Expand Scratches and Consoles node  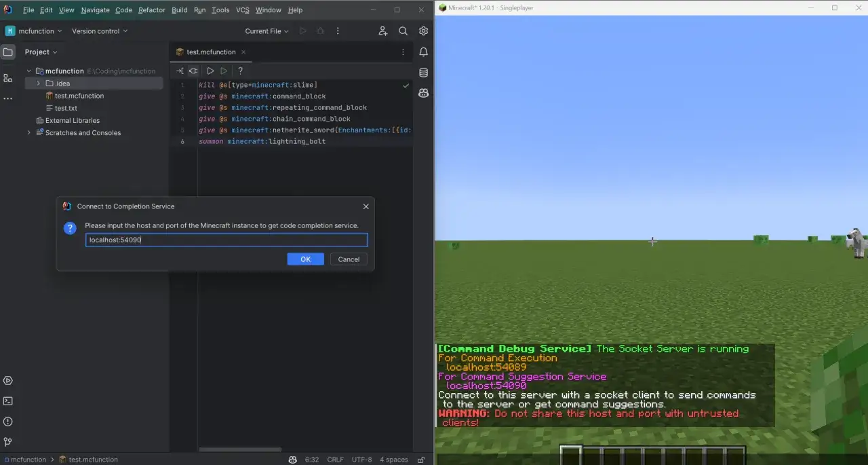(29, 133)
